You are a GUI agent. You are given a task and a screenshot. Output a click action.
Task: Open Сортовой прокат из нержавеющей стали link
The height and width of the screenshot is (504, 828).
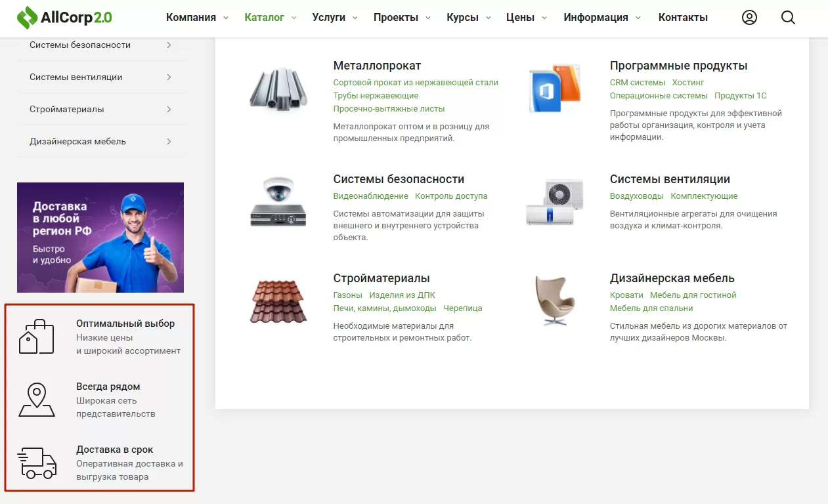coord(416,83)
